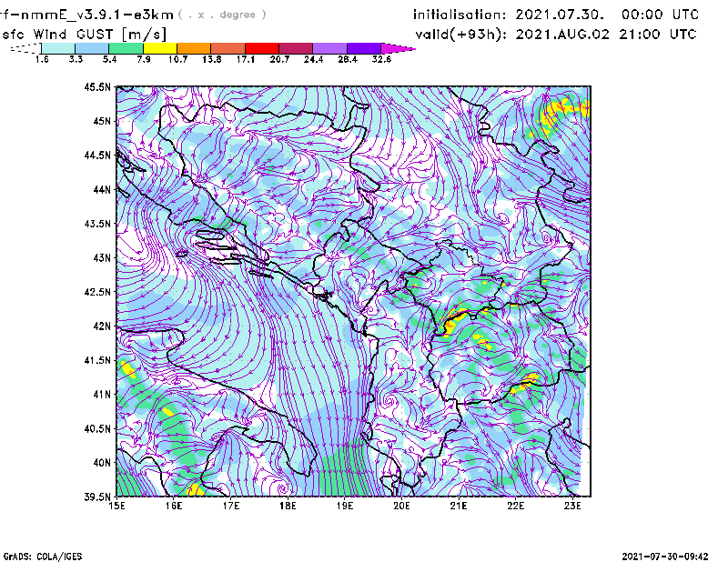The image size is (728, 562).
Task: Click the legend value 20.7
Action: pos(279,59)
